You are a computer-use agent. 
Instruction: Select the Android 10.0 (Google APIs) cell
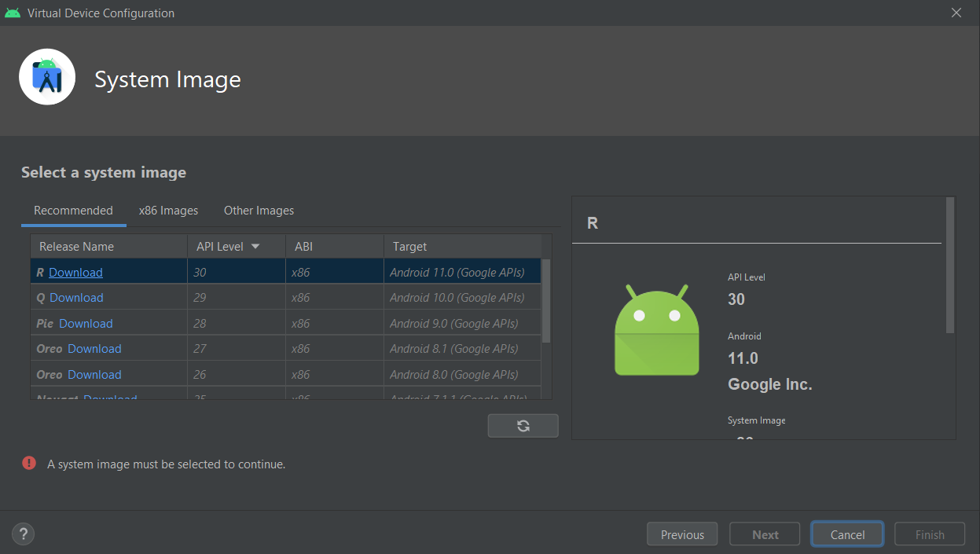point(463,297)
